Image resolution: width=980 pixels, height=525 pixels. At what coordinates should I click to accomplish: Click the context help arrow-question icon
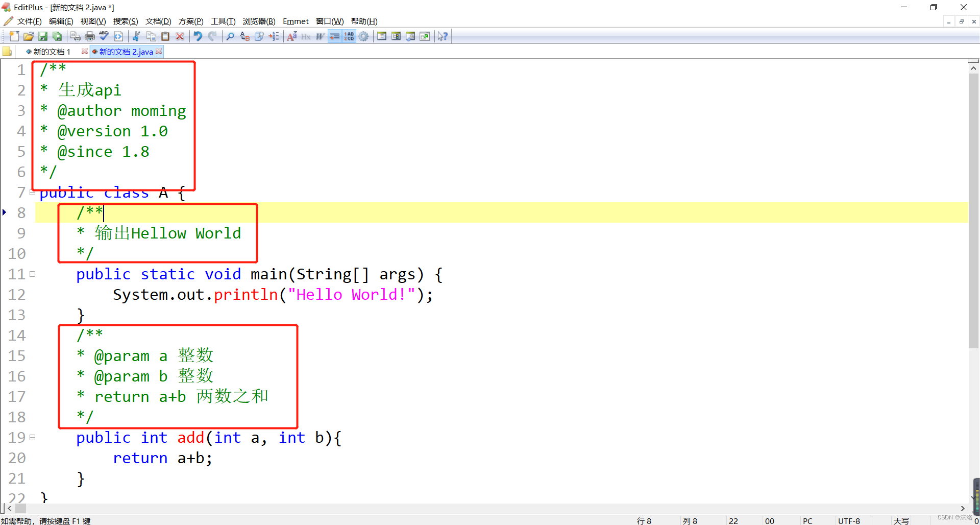click(443, 36)
